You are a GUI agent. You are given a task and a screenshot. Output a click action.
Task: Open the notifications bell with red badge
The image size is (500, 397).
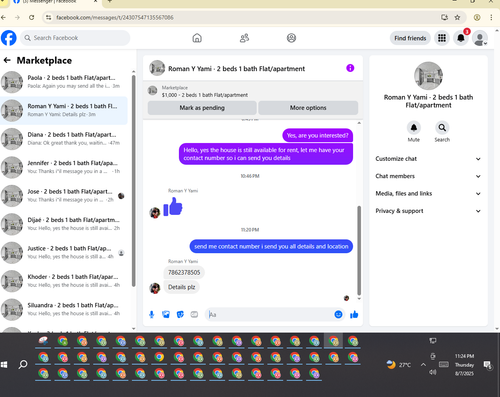point(461,38)
